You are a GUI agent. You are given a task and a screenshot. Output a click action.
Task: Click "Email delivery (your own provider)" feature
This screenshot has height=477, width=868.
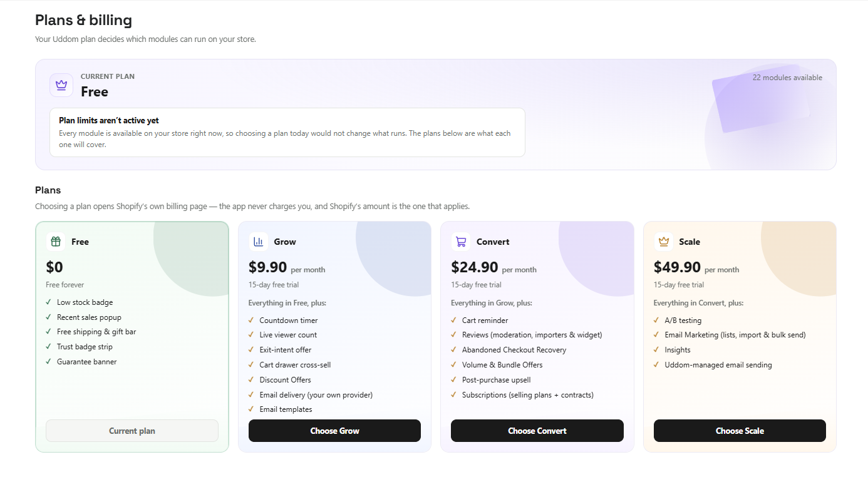[316, 395]
